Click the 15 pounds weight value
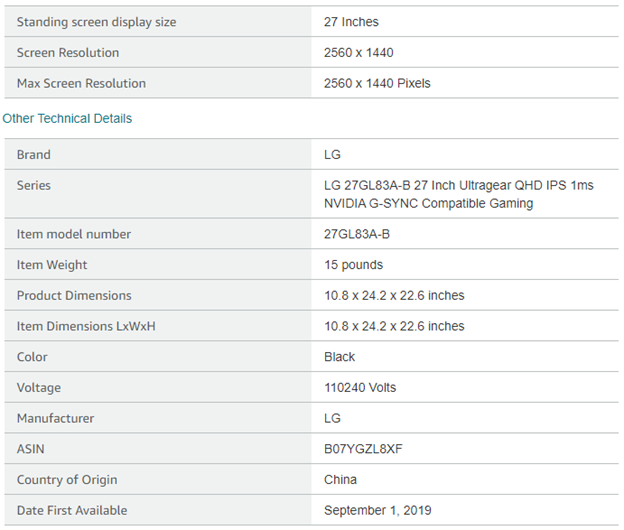This screenshot has width=624, height=530. click(353, 265)
